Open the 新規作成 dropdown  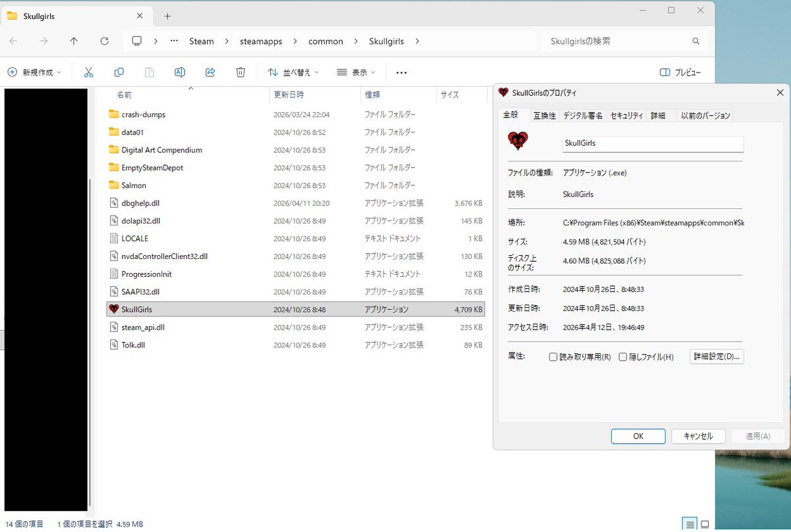point(34,73)
